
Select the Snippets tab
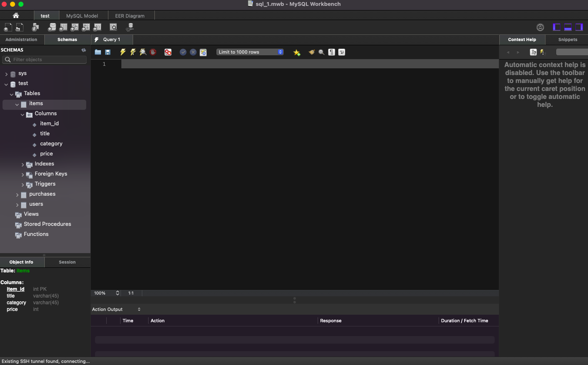tap(567, 39)
